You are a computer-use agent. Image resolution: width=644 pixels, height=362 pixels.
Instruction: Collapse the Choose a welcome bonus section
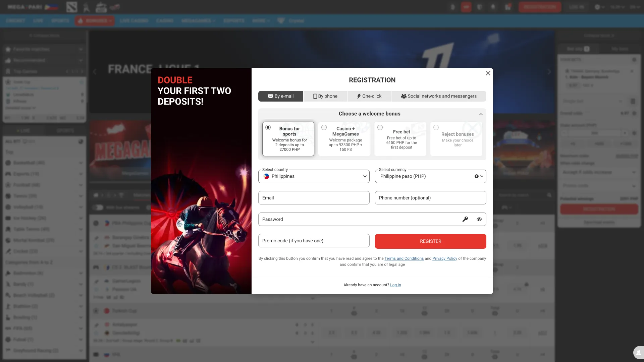pos(481,114)
